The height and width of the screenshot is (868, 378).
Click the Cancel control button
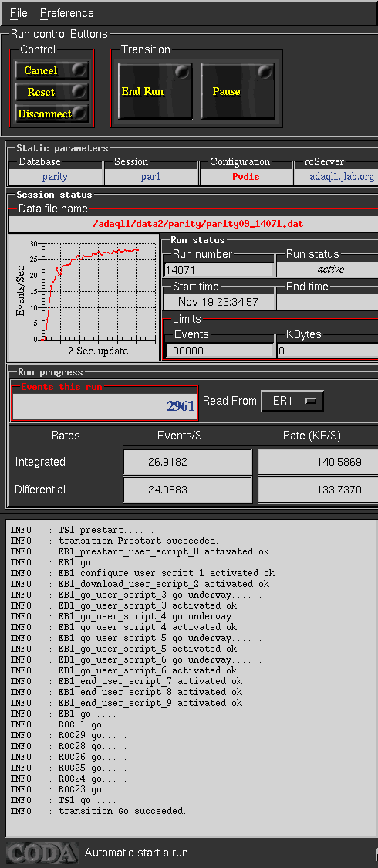tap(52, 70)
